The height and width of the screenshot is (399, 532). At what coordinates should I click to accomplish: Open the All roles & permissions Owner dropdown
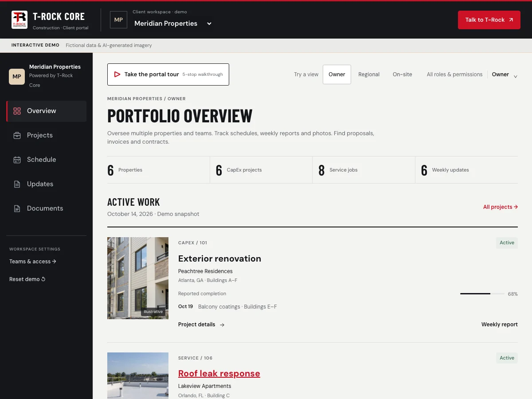click(x=505, y=75)
